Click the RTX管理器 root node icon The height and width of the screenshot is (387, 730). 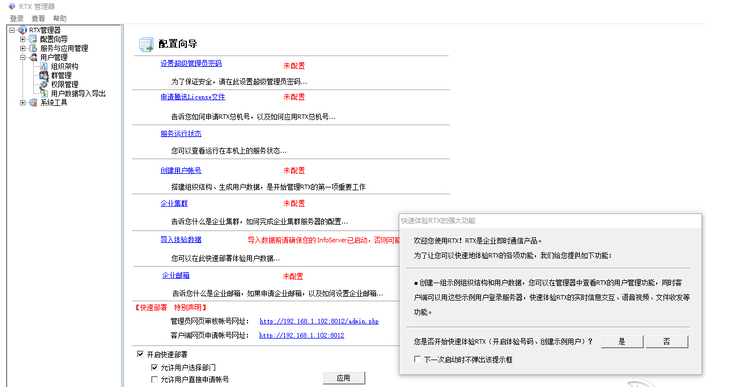22,30
